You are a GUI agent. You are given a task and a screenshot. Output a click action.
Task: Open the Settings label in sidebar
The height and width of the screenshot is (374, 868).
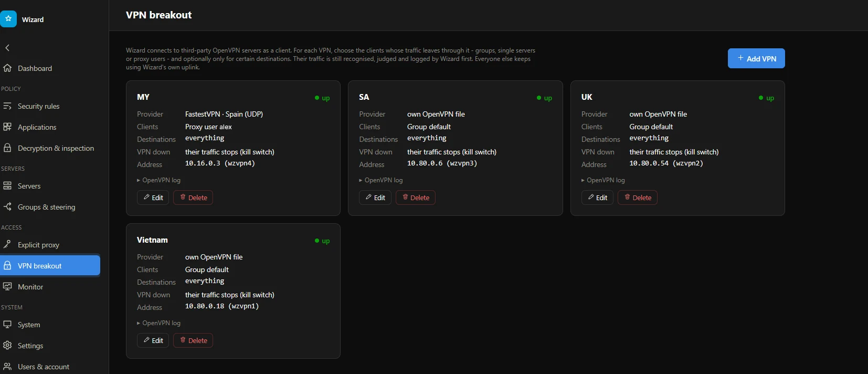(x=30, y=346)
